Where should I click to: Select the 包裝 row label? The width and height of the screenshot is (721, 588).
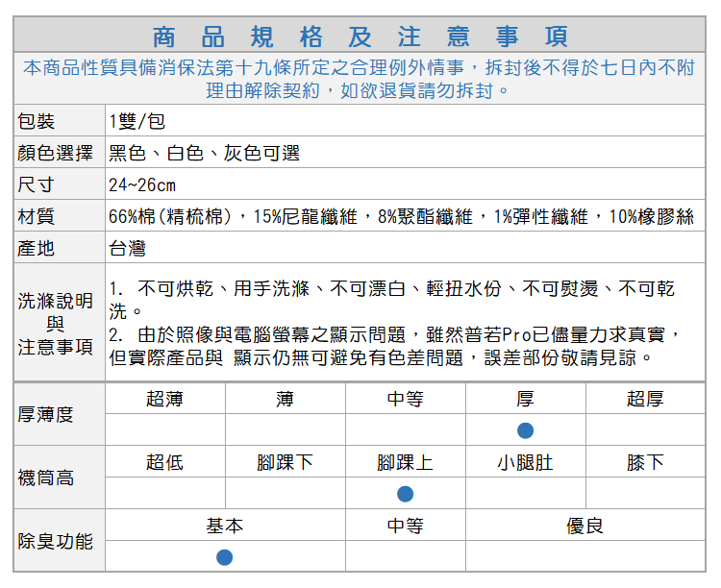pyautogui.click(x=37, y=121)
